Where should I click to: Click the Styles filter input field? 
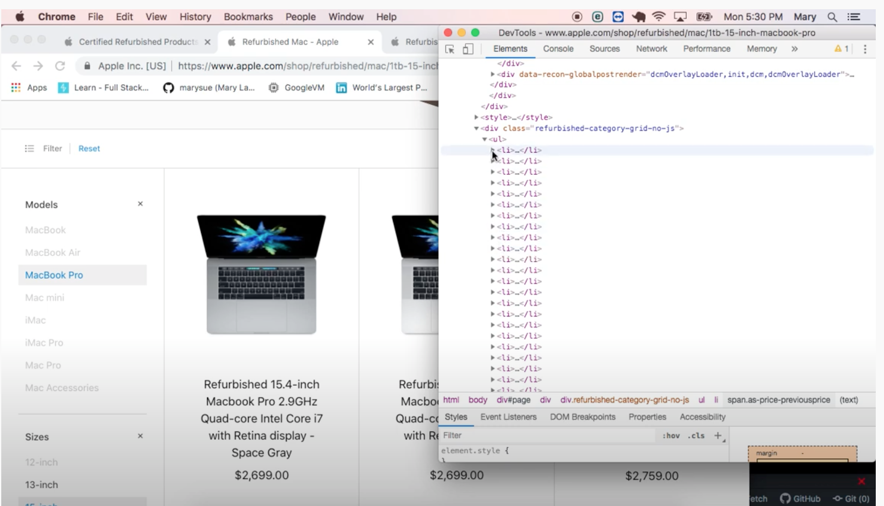550,436
